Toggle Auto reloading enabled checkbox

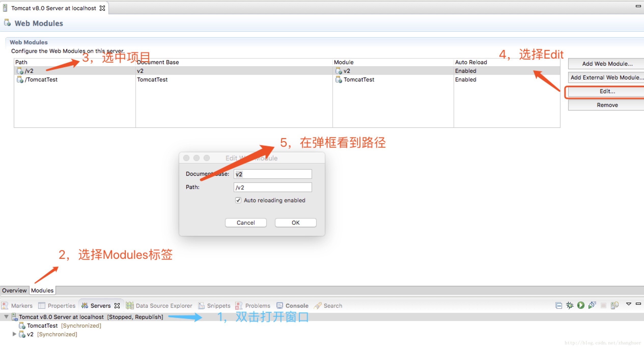238,200
